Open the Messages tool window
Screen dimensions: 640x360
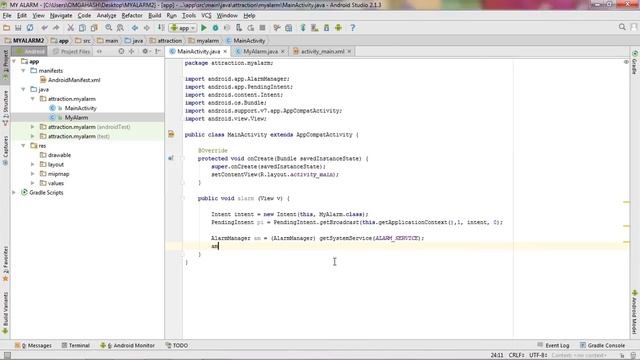pos(33,345)
